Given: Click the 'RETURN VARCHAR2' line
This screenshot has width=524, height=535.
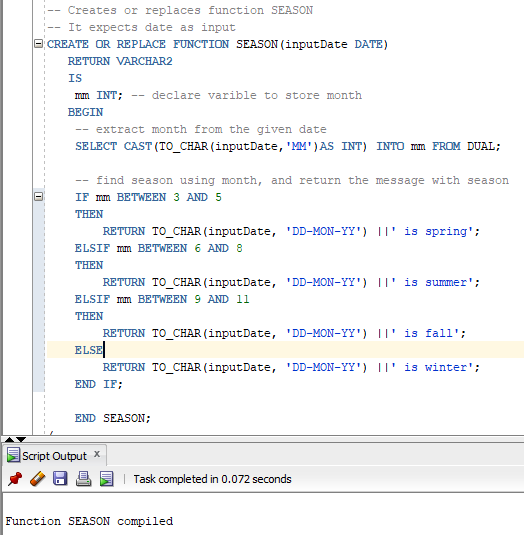Looking at the screenshot, I should click(x=120, y=61).
